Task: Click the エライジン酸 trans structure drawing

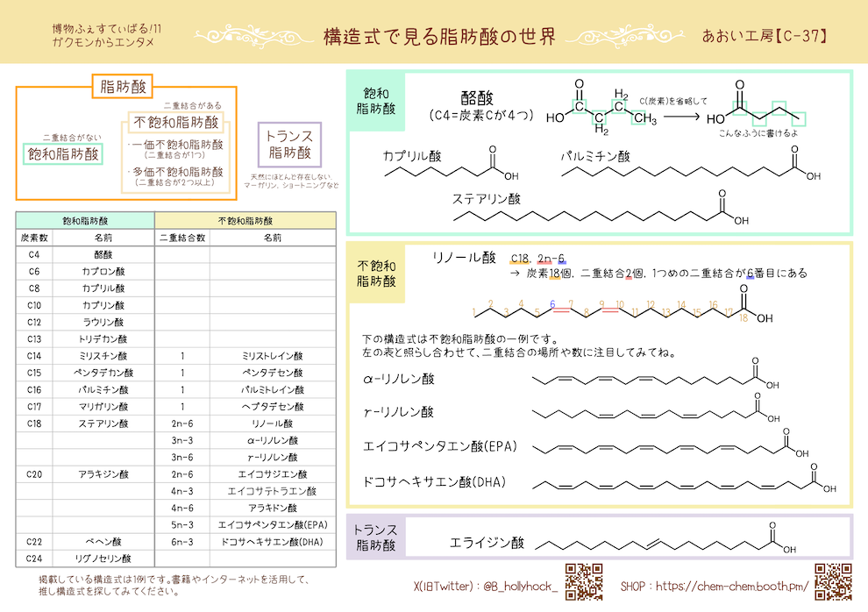Action: coord(666,537)
